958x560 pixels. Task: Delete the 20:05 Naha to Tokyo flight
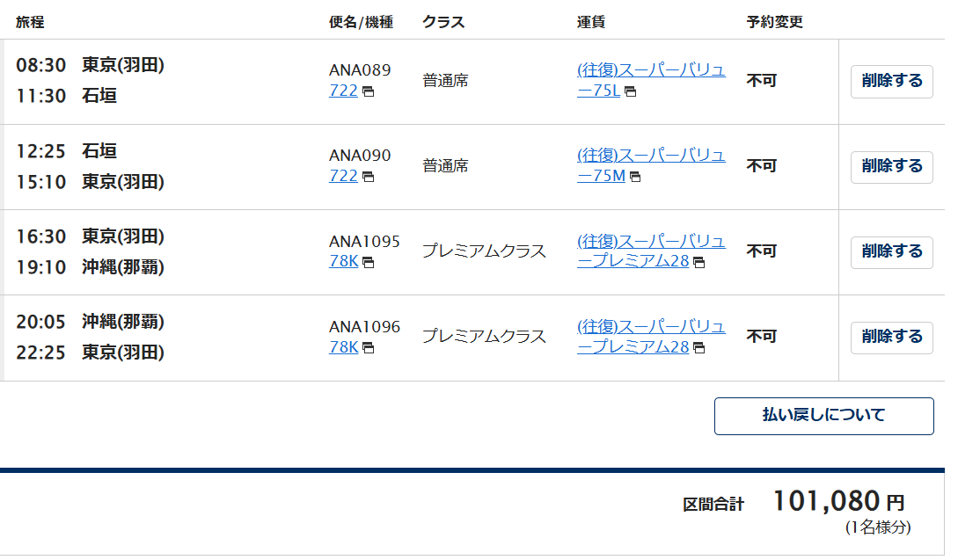coord(891,337)
